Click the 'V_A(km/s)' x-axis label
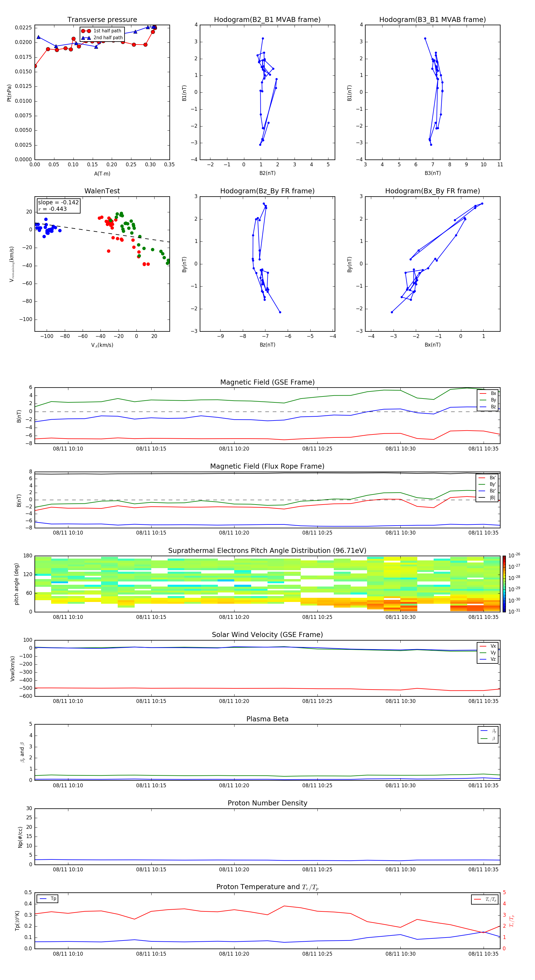This screenshot has height=980, width=535. [102, 345]
